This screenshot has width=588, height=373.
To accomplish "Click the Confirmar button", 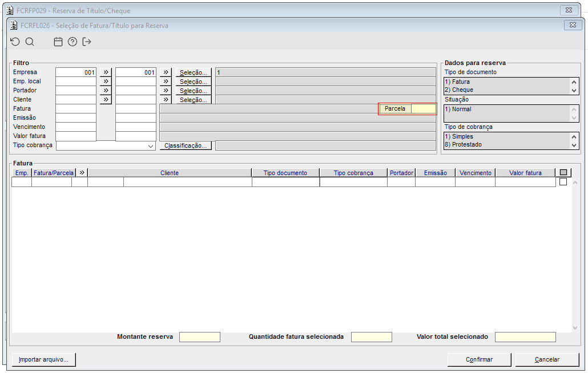I will click(480, 359).
